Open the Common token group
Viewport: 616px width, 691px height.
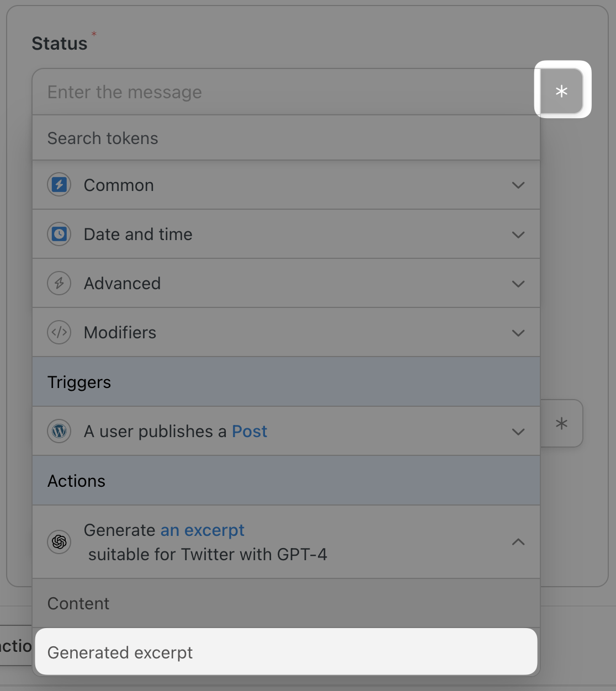pyautogui.click(x=286, y=185)
